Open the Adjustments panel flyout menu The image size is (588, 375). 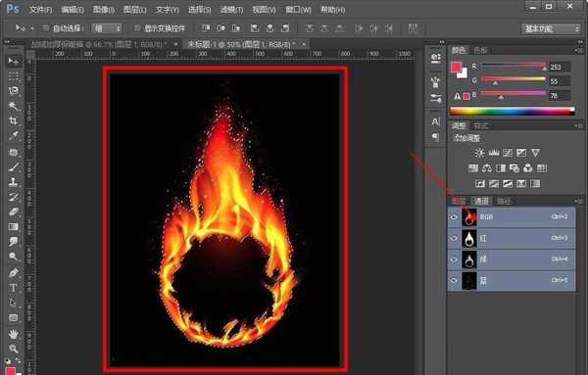point(578,126)
